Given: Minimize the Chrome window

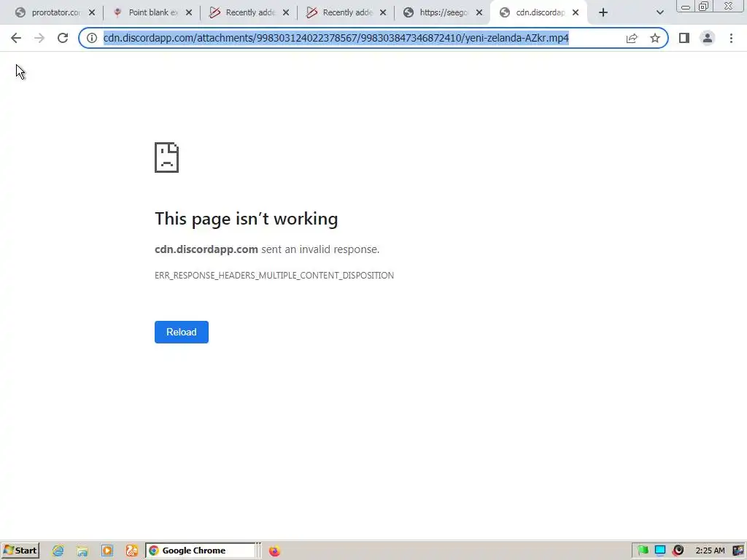Looking at the screenshot, I should pos(686,7).
